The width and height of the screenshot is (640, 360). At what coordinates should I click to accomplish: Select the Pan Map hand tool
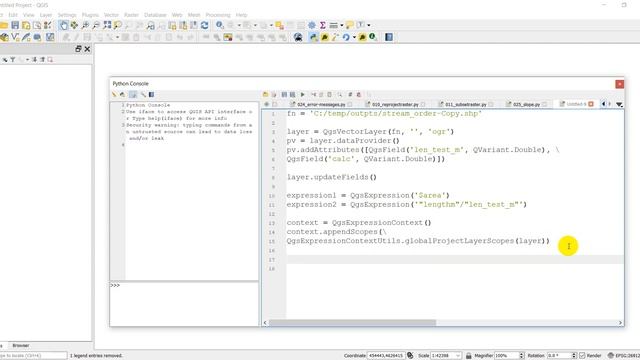pos(64,25)
